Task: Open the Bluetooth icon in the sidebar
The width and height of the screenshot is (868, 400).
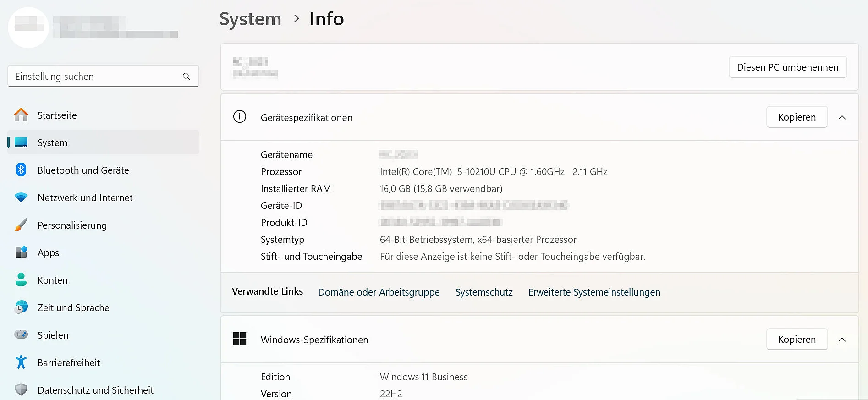Action: (21, 170)
